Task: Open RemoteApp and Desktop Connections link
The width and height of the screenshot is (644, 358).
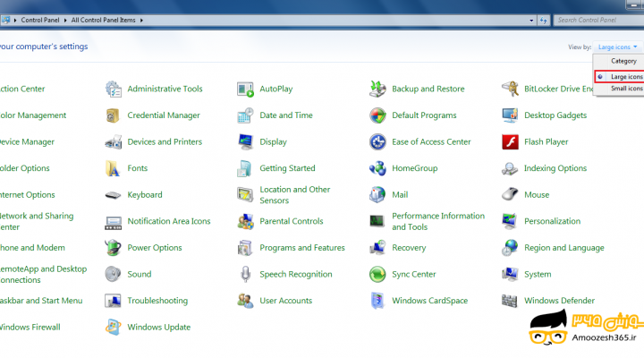Action: click(x=43, y=275)
